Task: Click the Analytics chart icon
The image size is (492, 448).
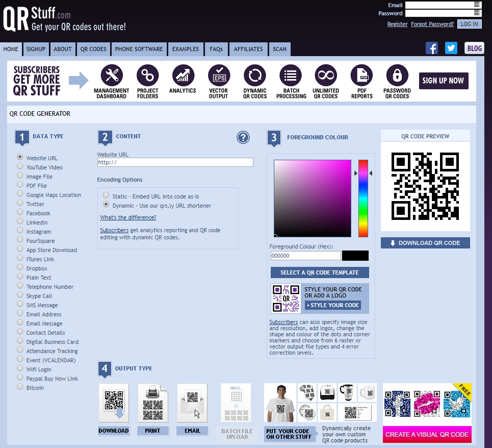Action: (183, 76)
